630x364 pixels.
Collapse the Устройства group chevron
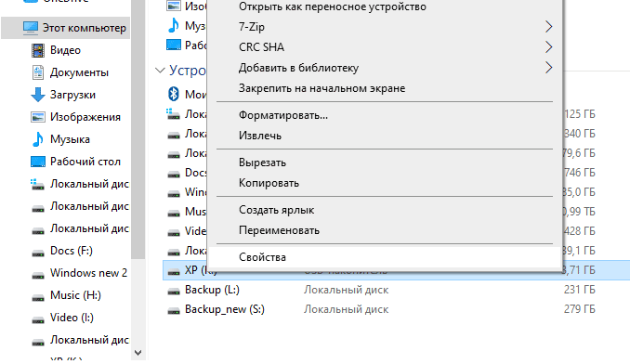[160, 71]
